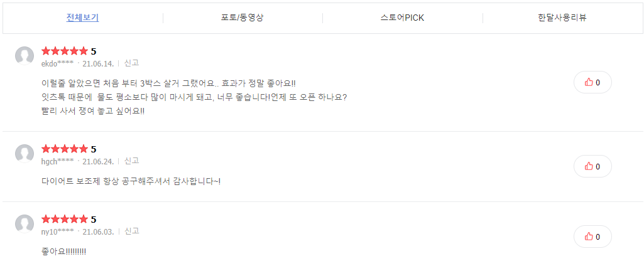Screen dimensions: 644x271
Task: Click ny10**** profile avatar
Action: click(x=25, y=224)
